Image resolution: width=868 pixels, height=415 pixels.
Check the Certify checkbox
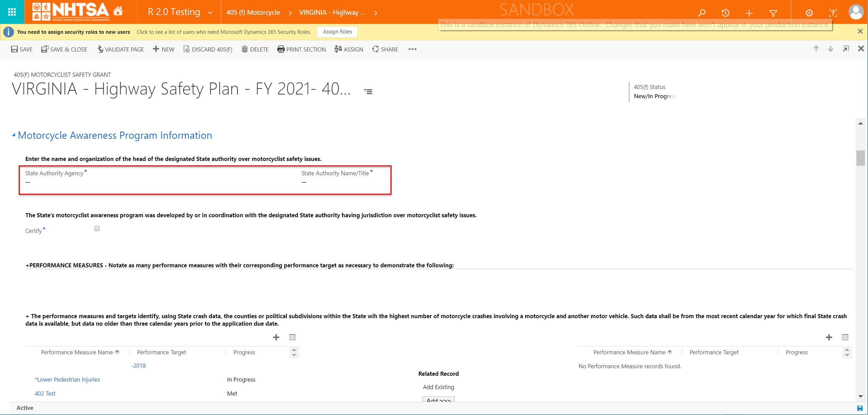(x=97, y=228)
